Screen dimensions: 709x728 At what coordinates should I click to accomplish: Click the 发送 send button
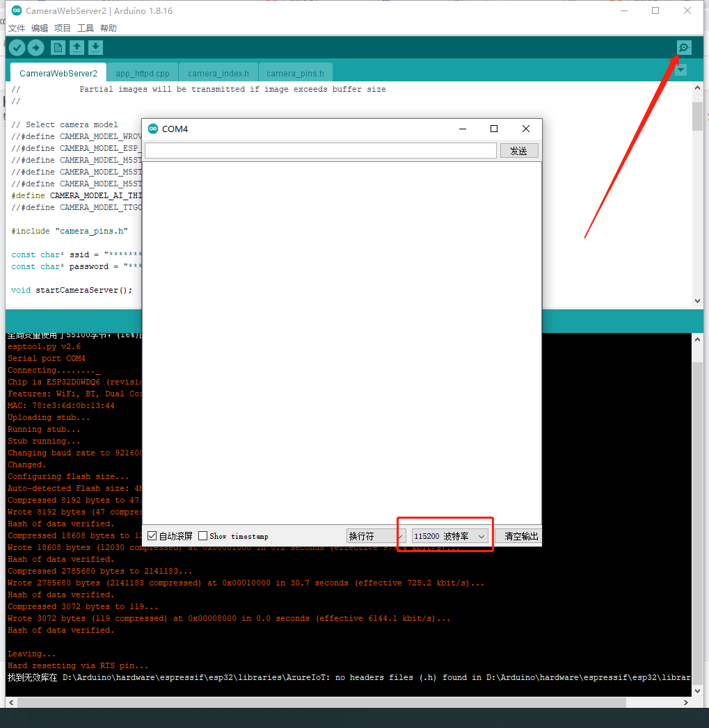[519, 150]
